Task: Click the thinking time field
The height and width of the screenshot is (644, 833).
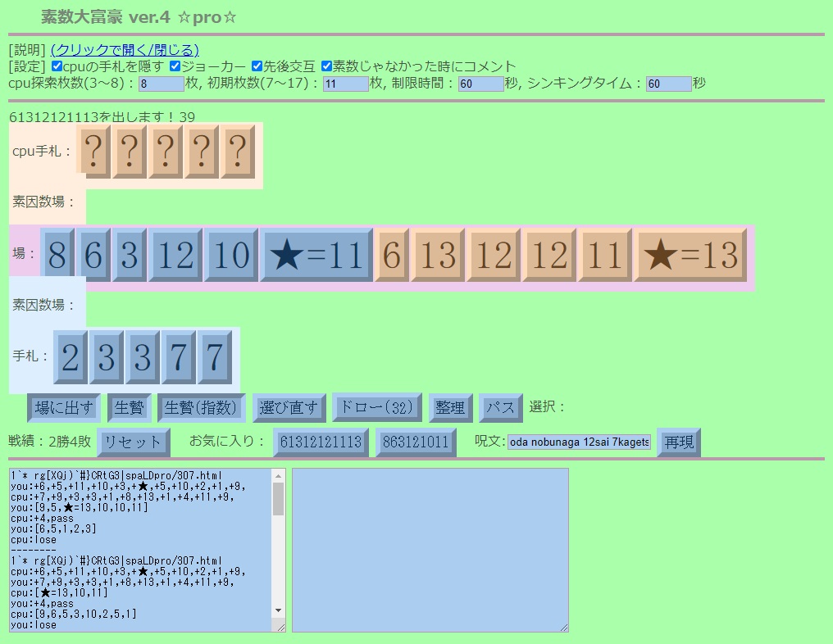Action: (669, 84)
